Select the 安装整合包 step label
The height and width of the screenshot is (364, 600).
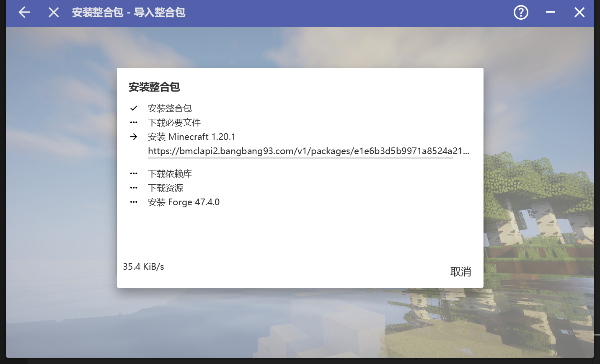169,108
